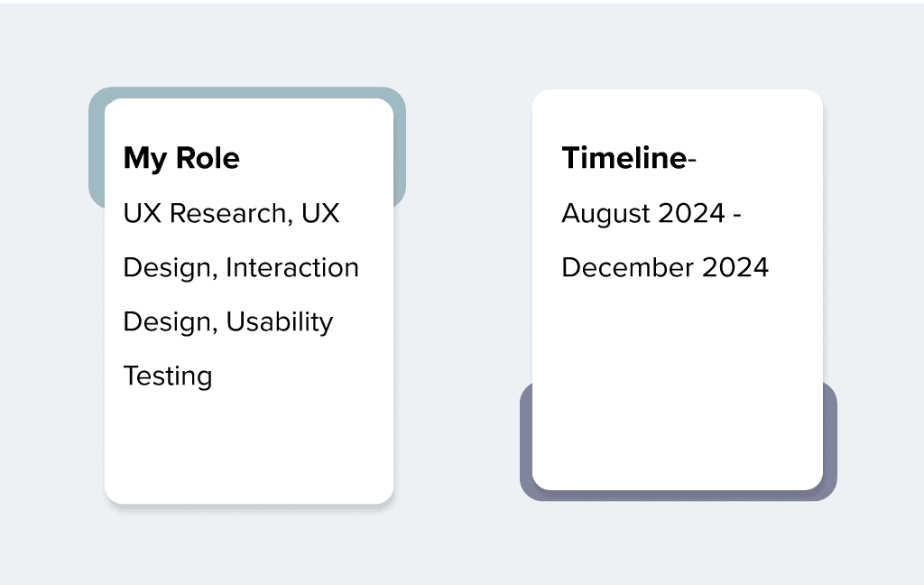Click the word December in the timeline

pos(628,268)
